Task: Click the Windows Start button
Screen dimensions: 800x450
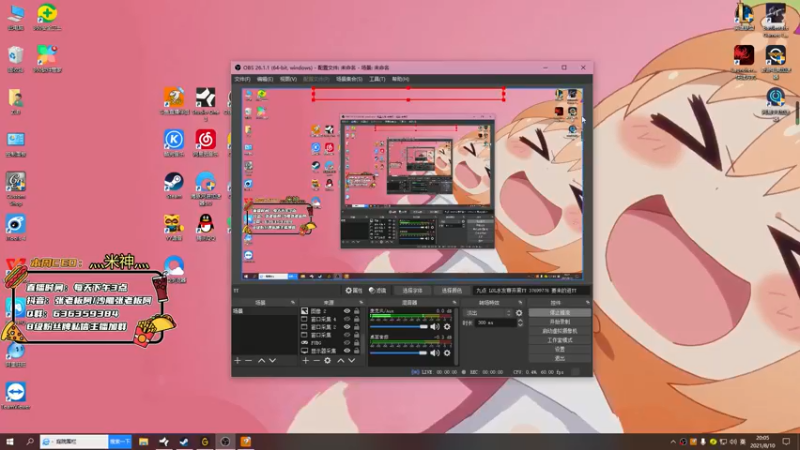Action: [10, 441]
